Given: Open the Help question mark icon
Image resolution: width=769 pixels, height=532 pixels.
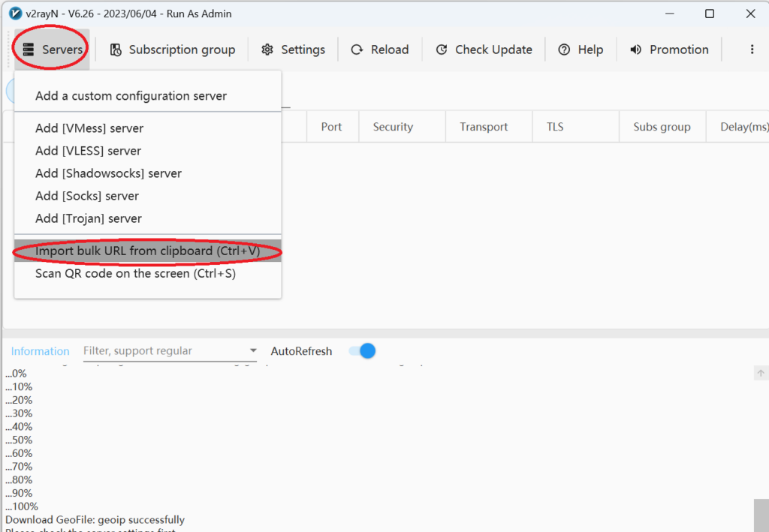Looking at the screenshot, I should 564,50.
